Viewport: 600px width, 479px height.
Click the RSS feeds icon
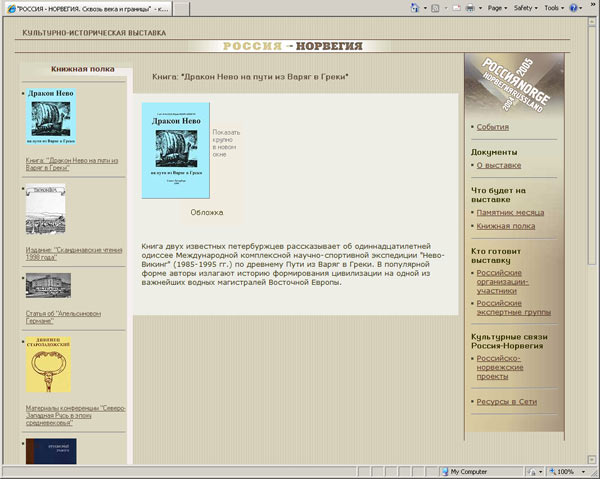pyautogui.click(x=436, y=7)
